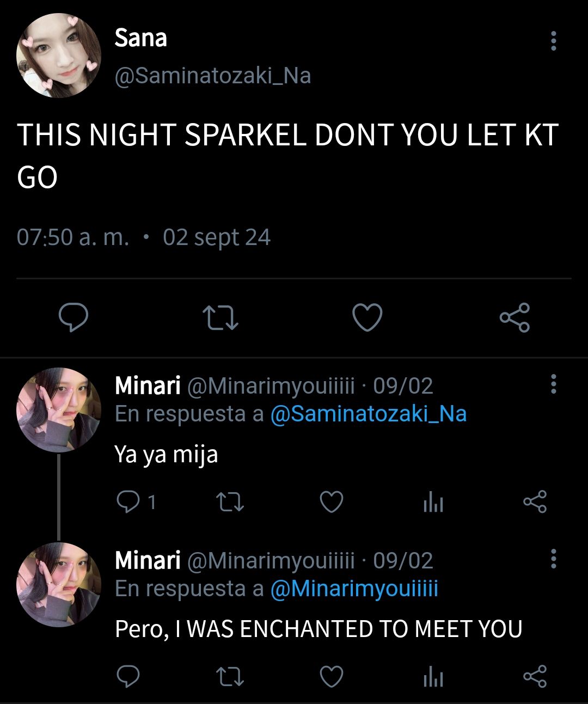This screenshot has width=588, height=704.
Task: Open @Saminatozaki_Na mention link in reply
Action: 369,414
